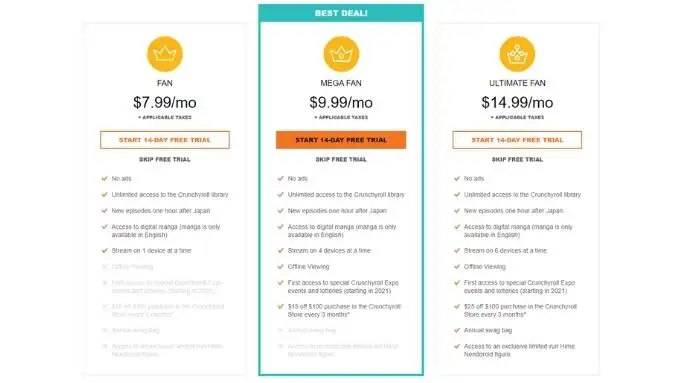
Task: Click the Fan plan No ads checkmark
Action: (105, 178)
